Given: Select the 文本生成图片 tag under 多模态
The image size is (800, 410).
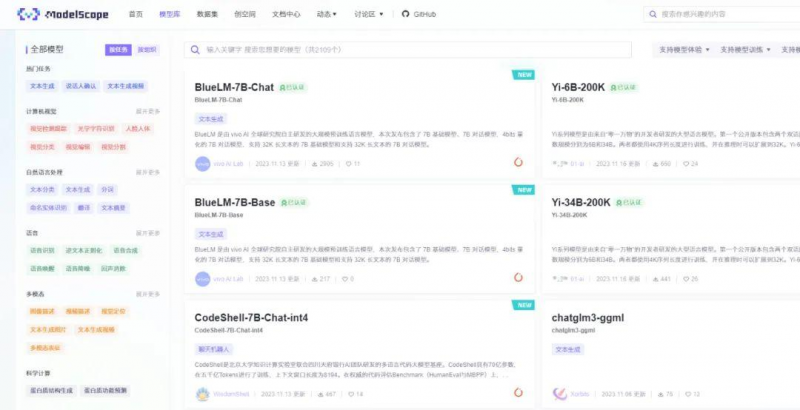Looking at the screenshot, I should click(48, 329).
